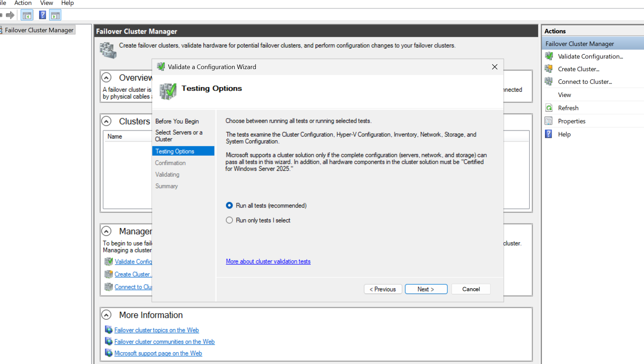644x364 pixels.
Task: Open Microsoft support page on the Web
Action: (x=158, y=353)
